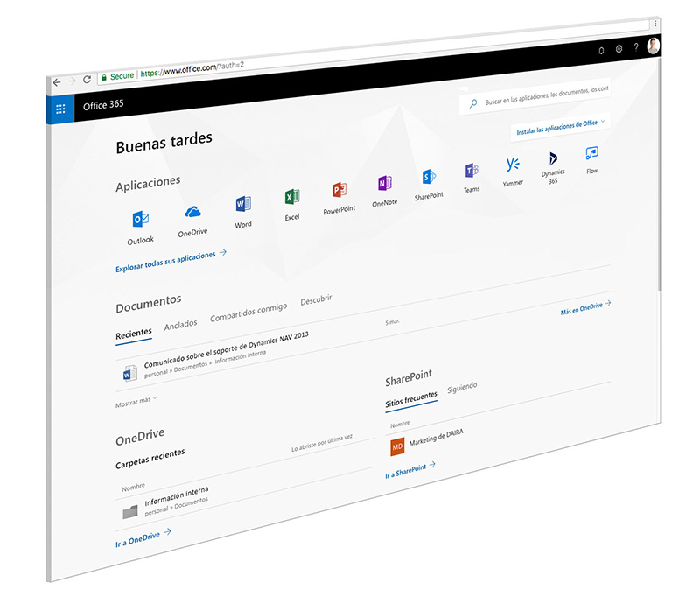Click the Nombre column header under OneDrive
The width and height of the screenshot is (700, 597).
click(x=134, y=487)
